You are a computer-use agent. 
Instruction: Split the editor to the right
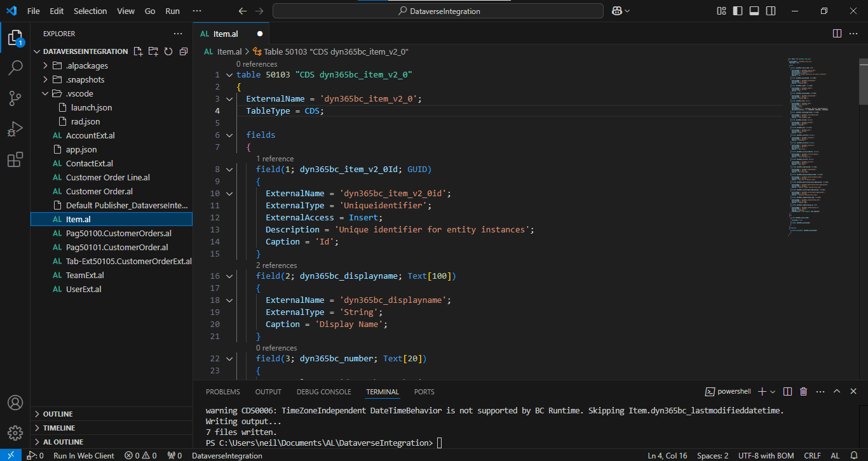click(837, 34)
